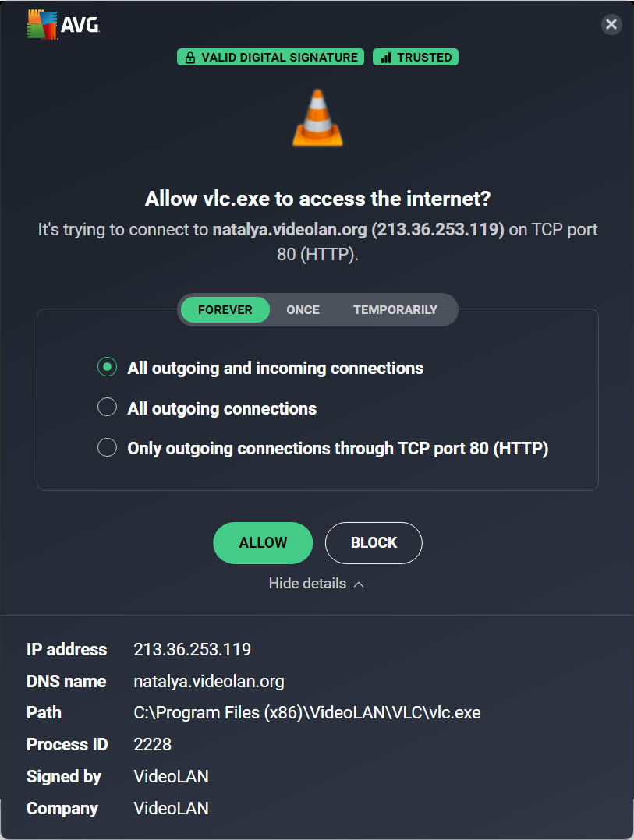The image size is (634, 840).
Task: Click the VLC traffic cone icon
Action: (317, 118)
